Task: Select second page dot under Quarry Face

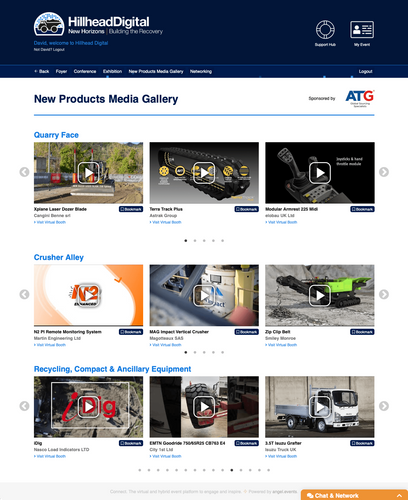Action: click(x=195, y=241)
